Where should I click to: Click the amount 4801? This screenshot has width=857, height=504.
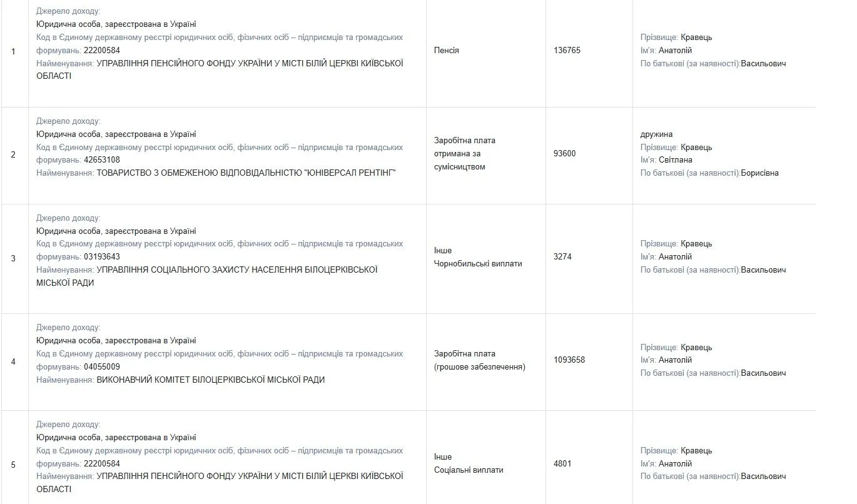tap(562, 464)
